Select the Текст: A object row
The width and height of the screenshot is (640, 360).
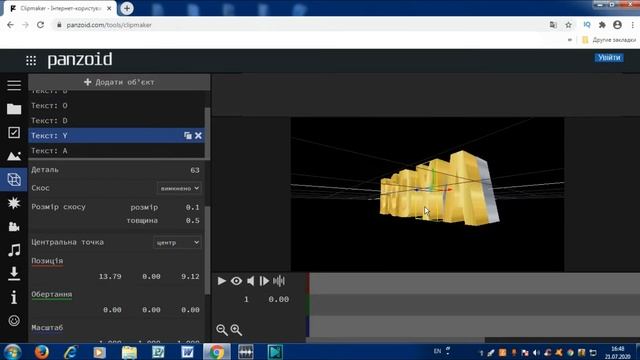(x=116, y=151)
